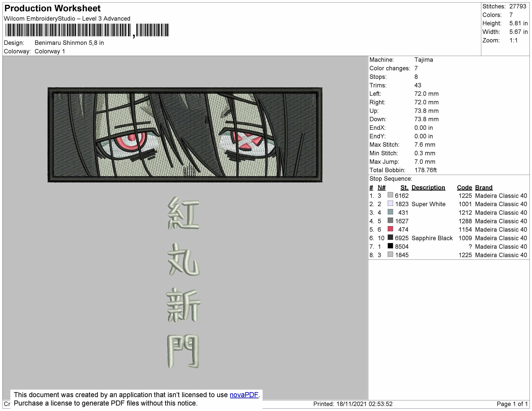532x411 pixels.
Task: Click the Max Jump value 7.0 mm
Action: (x=425, y=162)
